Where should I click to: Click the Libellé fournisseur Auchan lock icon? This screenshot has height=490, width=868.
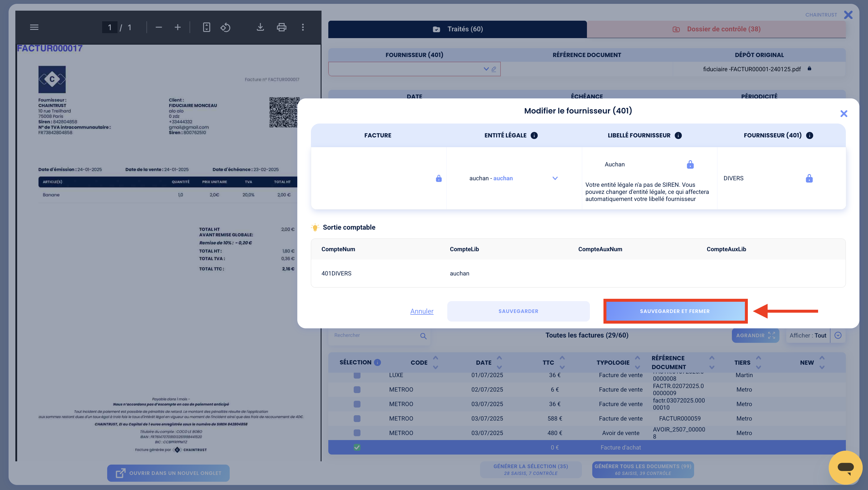690,165
